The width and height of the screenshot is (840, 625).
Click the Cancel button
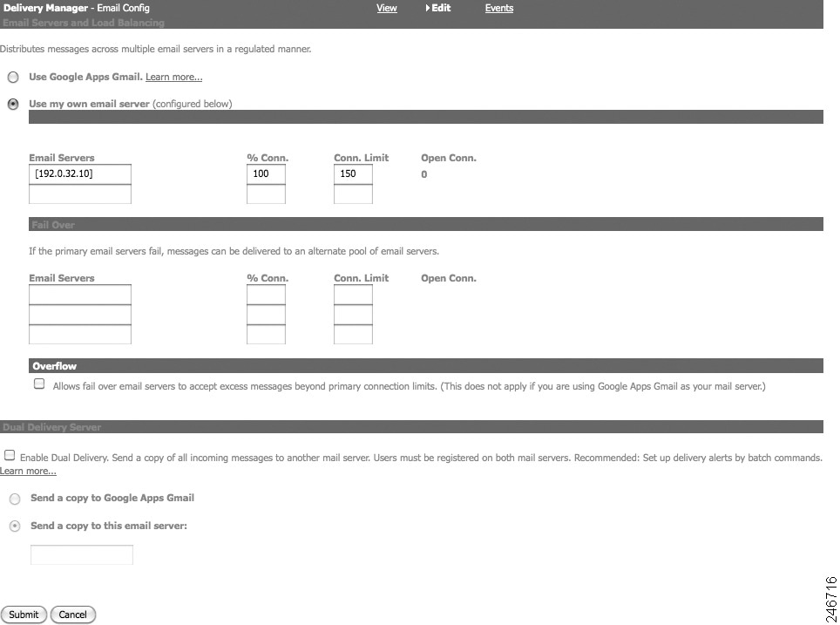pos(73,615)
